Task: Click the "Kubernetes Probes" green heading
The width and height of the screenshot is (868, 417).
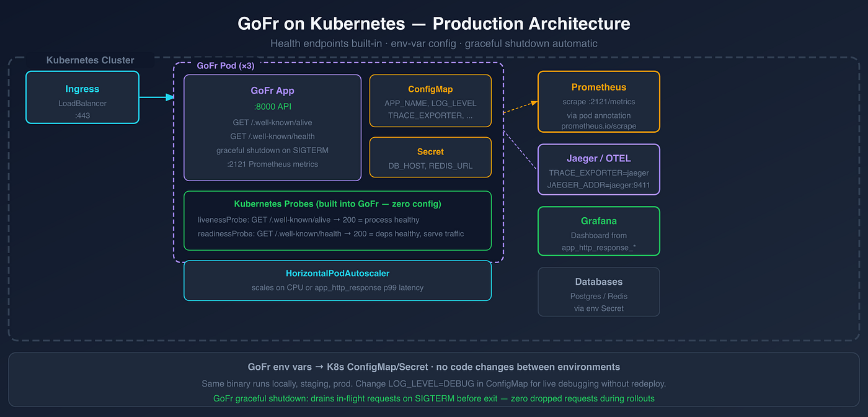Action: (338, 204)
